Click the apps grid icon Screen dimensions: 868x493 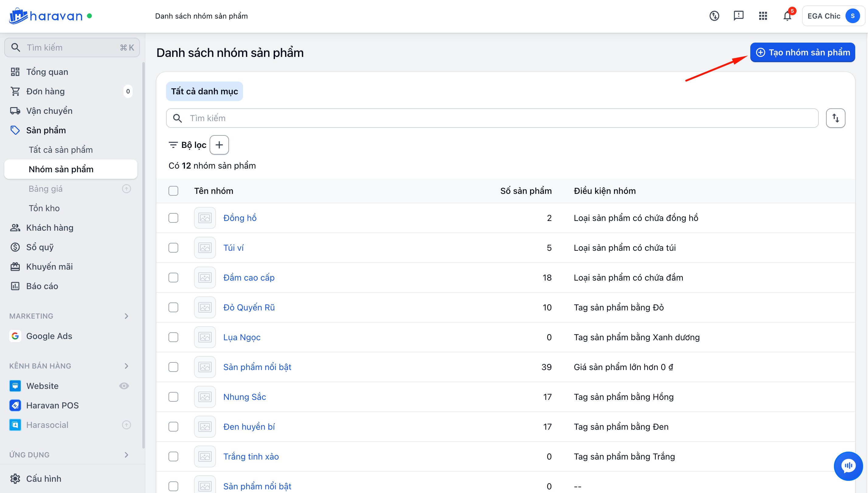point(763,16)
